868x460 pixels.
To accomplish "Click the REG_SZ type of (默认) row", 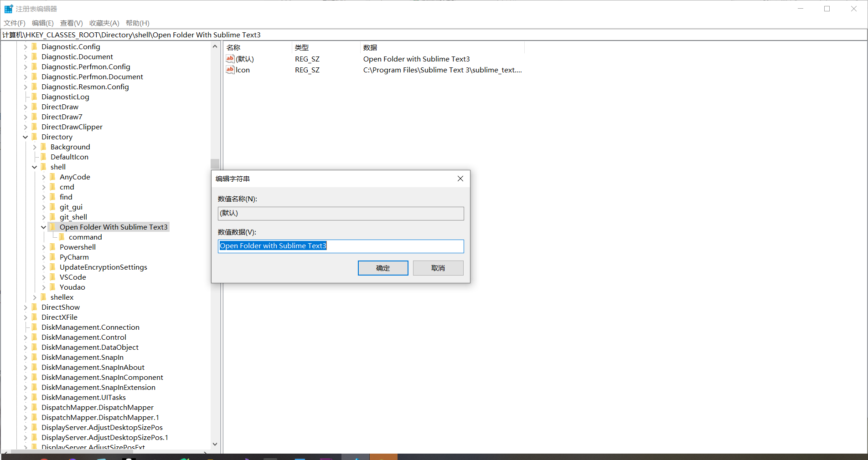I will (x=307, y=59).
